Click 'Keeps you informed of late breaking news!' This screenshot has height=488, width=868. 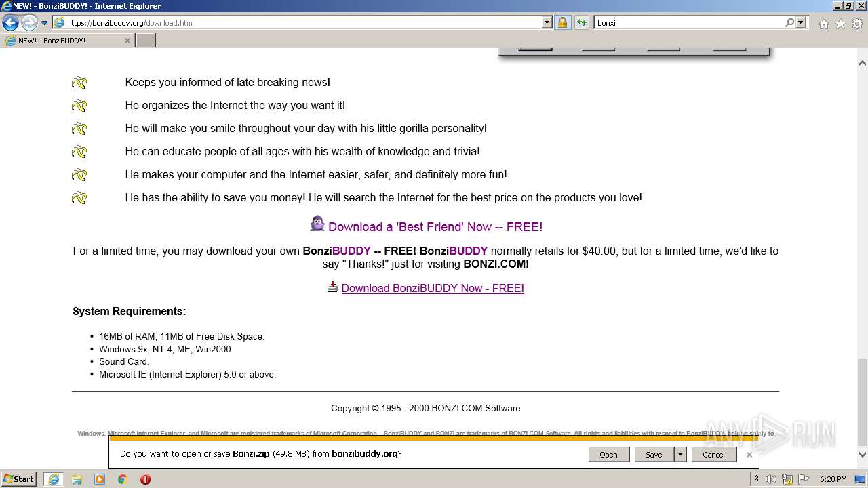click(228, 83)
